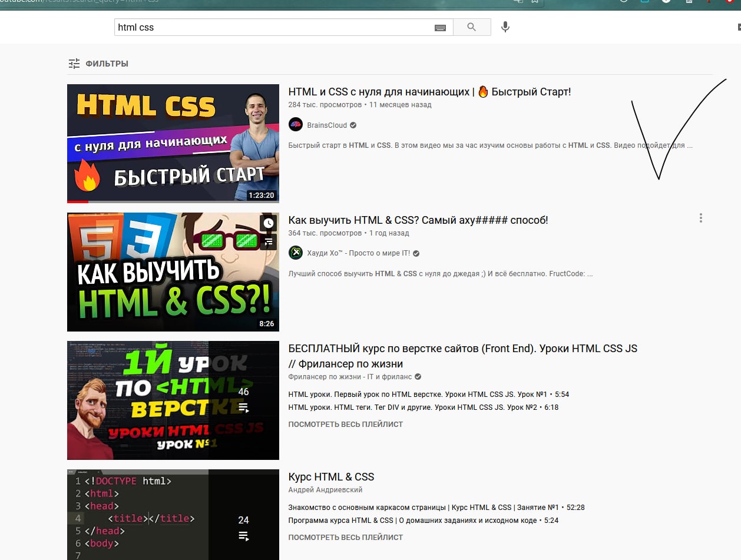Open the Курс HTML & CSS playlist title

pyautogui.click(x=331, y=477)
